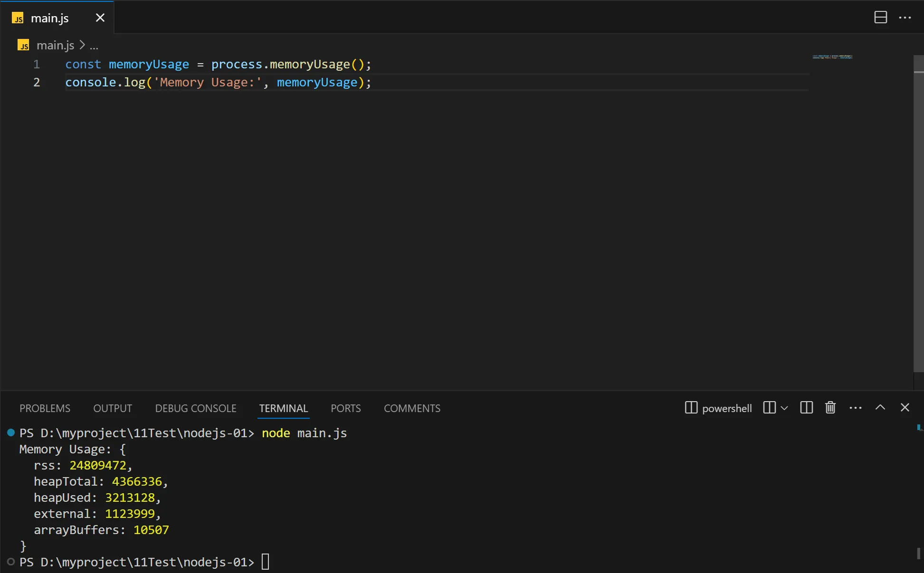Image resolution: width=924 pixels, height=573 pixels.
Task: Click the terminal cursor at the last prompt
Action: [266, 562]
